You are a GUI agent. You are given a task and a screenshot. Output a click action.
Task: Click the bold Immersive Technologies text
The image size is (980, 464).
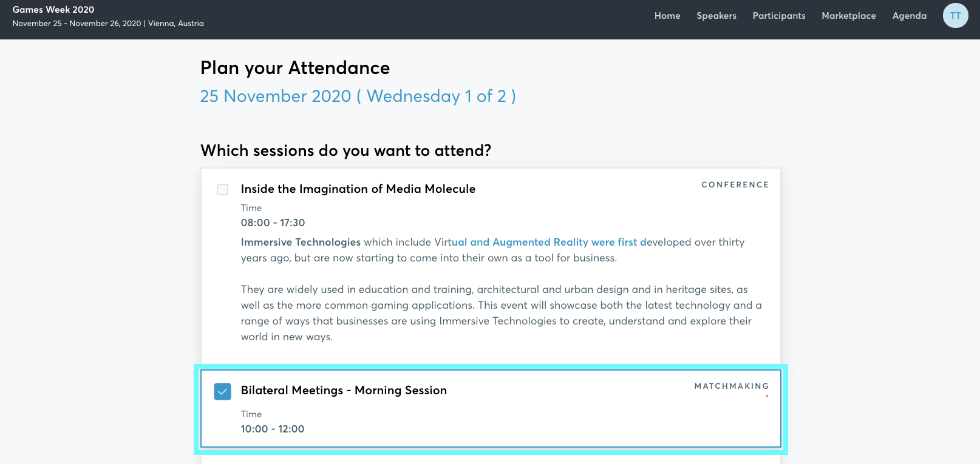(301, 242)
